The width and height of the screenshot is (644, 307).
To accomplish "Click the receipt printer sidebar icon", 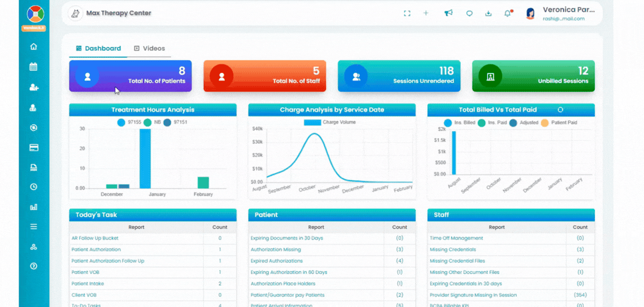I will click(x=34, y=167).
